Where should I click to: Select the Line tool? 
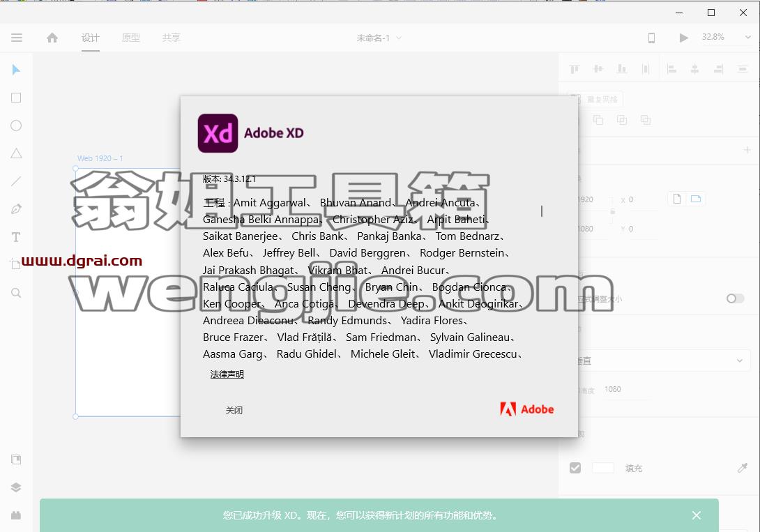click(16, 181)
